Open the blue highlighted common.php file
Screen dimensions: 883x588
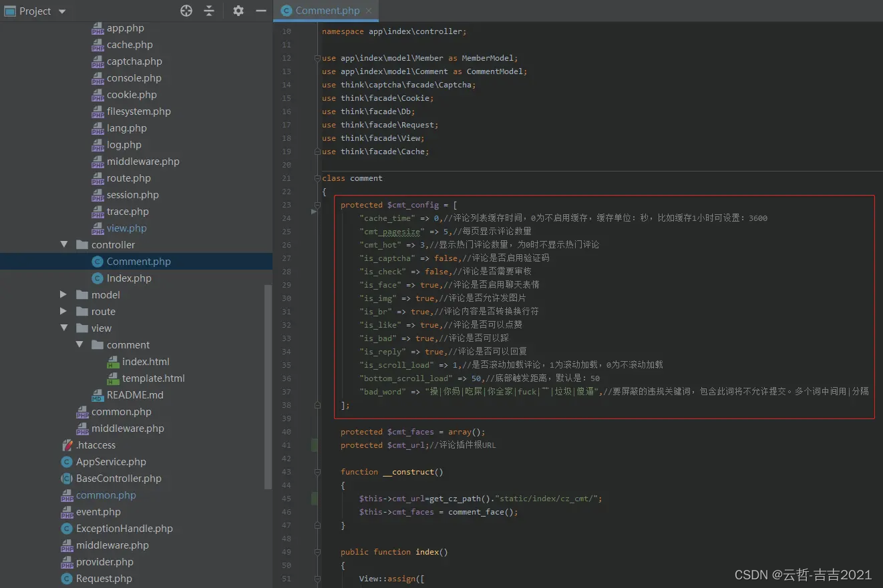[x=106, y=495]
